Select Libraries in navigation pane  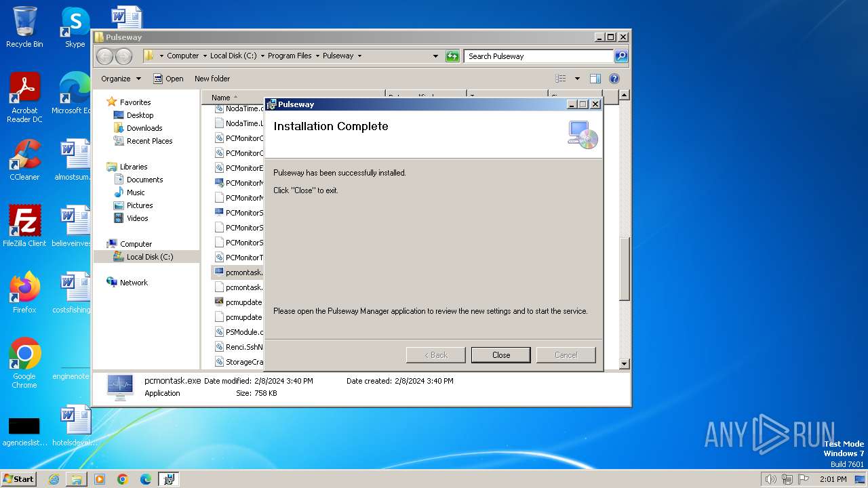134,167
